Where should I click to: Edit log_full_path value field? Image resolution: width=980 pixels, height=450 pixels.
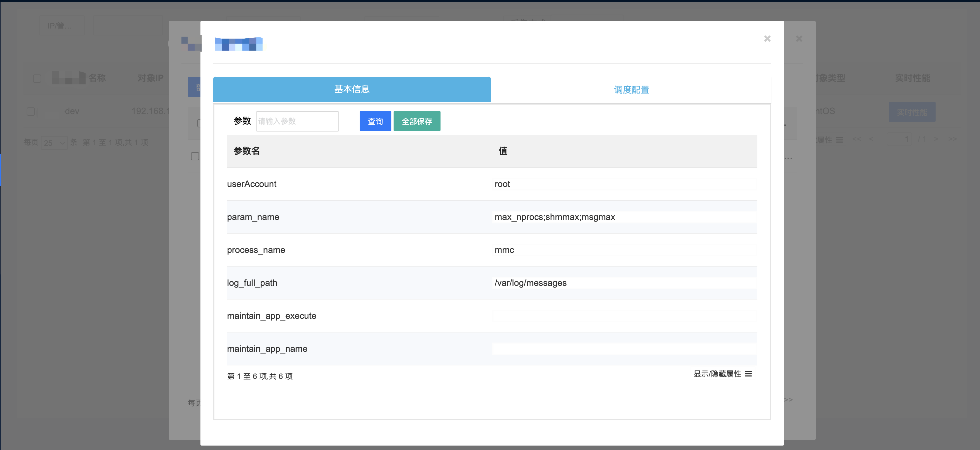624,283
